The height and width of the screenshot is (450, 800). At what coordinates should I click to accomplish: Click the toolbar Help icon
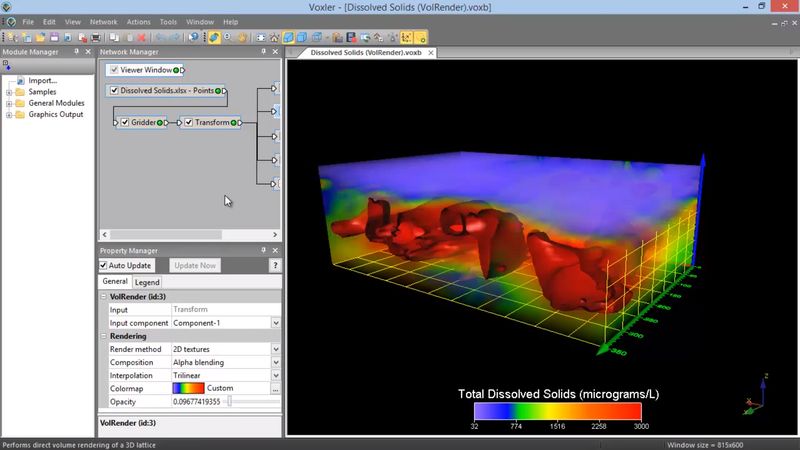(x=193, y=37)
